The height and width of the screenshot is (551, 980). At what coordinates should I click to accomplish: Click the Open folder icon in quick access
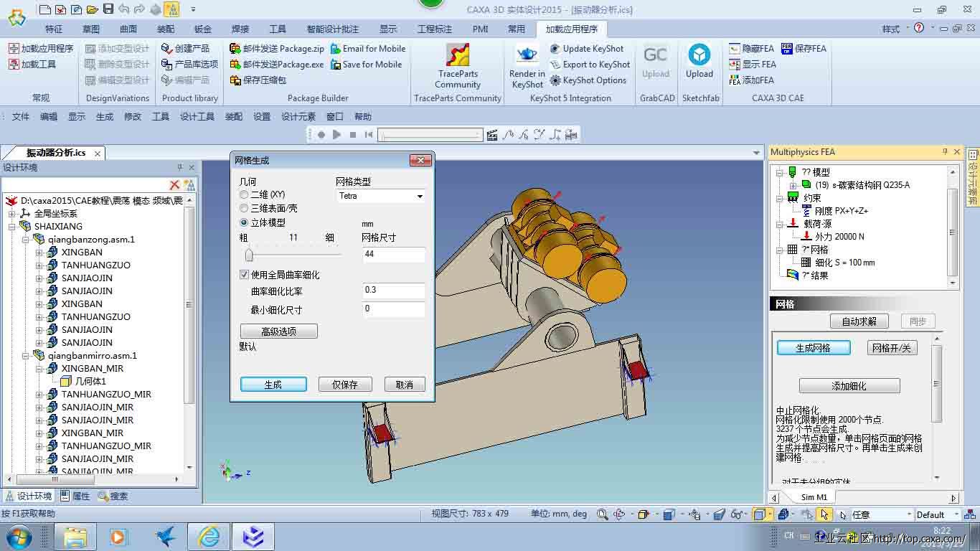point(92,9)
